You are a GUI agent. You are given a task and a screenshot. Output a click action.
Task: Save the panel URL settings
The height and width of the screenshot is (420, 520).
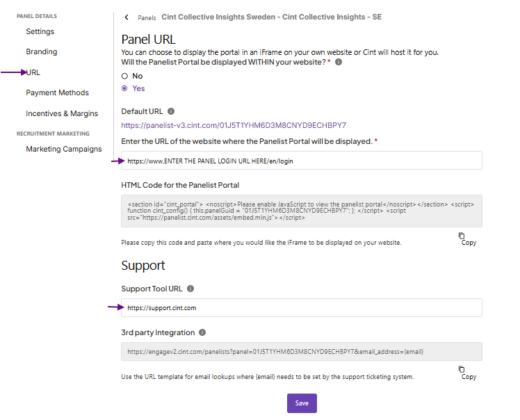[302, 403]
